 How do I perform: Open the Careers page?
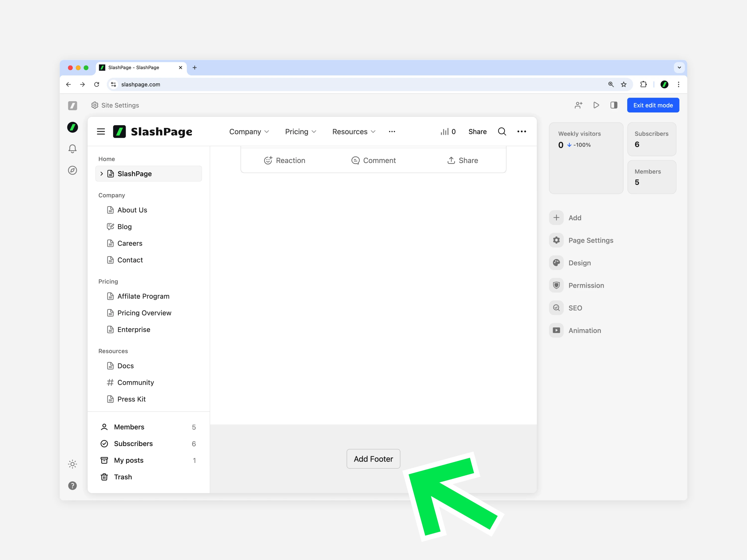pos(125,243)
